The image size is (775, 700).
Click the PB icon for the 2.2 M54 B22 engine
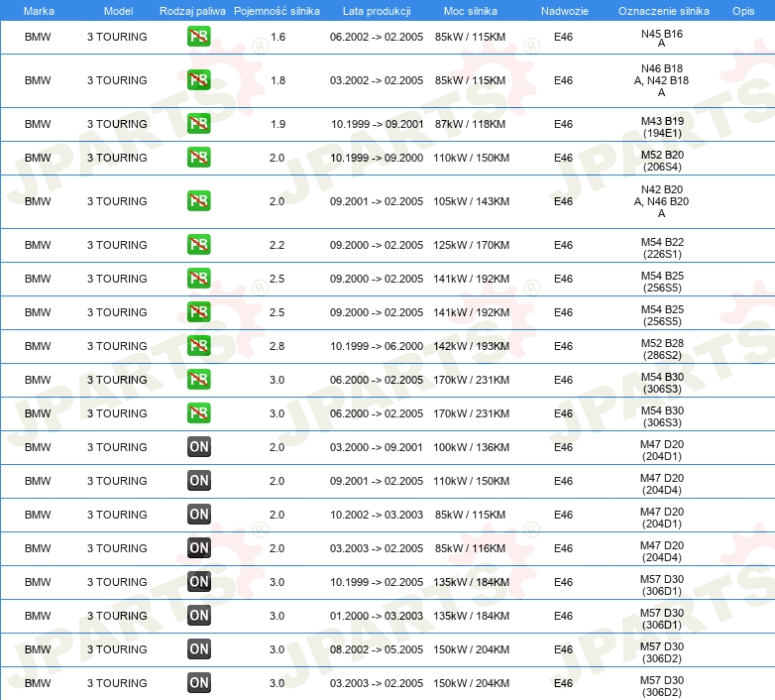[198, 245]
